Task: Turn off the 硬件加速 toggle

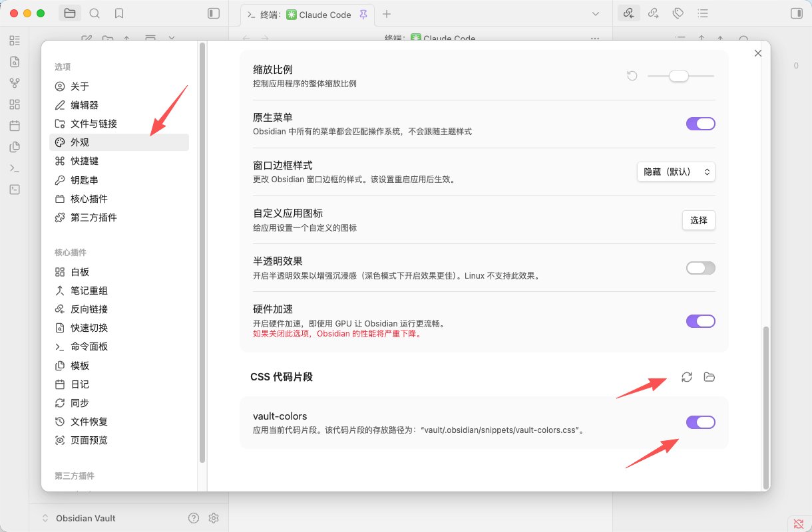Action: point(701,321)
